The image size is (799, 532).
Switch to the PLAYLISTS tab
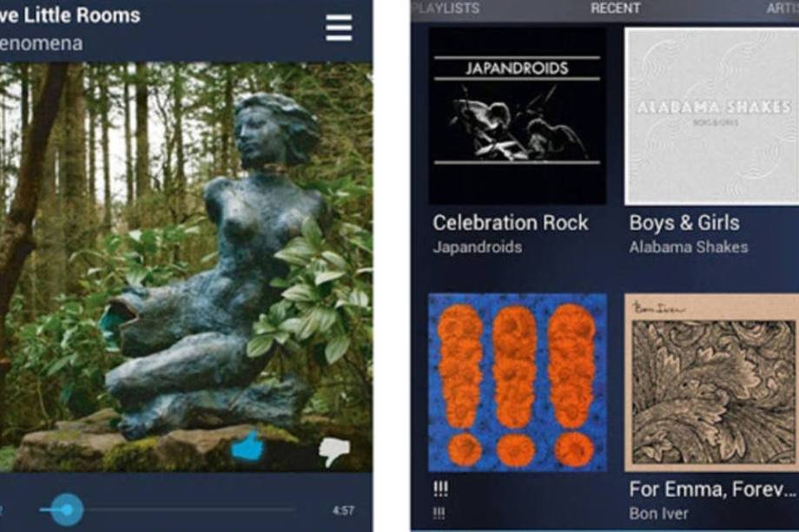coord(446,8)
